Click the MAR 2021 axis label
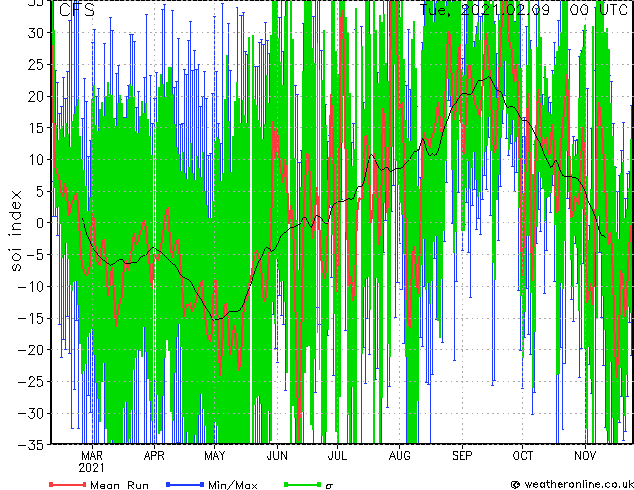 click(92, 462)
